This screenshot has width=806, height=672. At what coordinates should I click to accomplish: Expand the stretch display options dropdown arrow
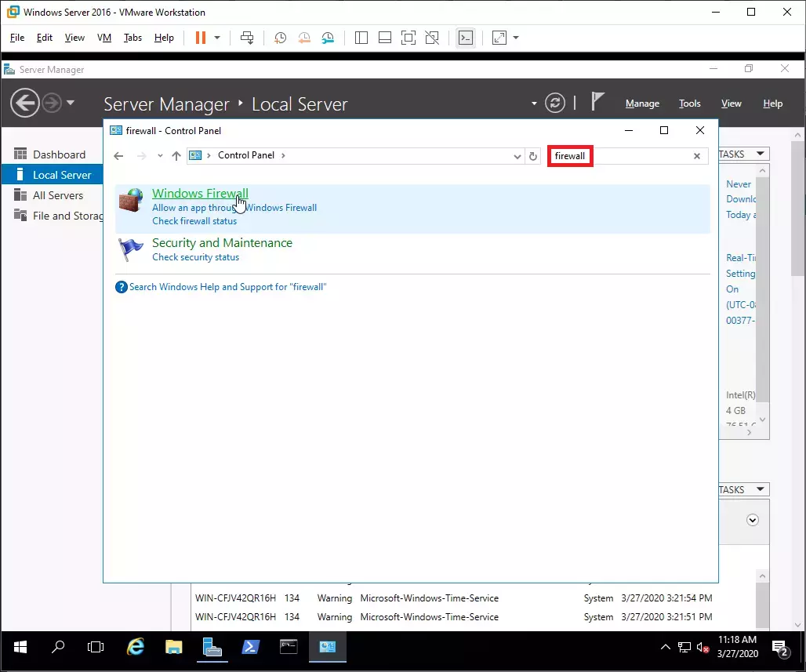coord(516,38)
